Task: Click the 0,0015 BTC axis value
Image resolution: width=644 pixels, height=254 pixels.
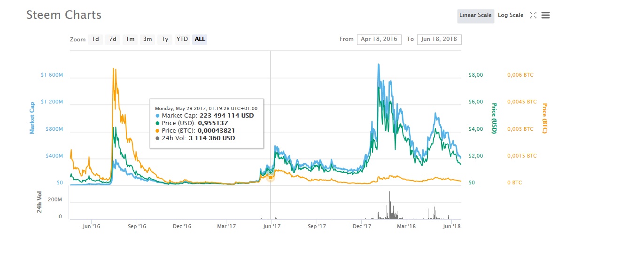Action: coord(522,156)
